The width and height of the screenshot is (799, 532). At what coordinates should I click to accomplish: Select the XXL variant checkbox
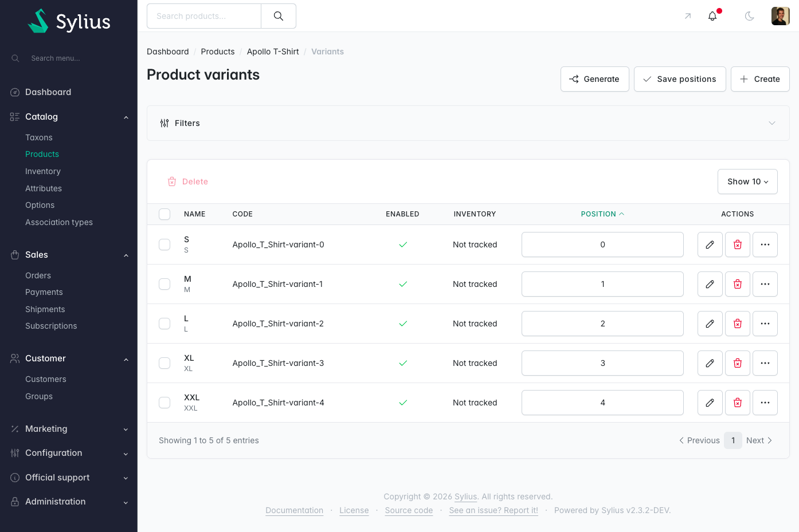tap(164, 403)
